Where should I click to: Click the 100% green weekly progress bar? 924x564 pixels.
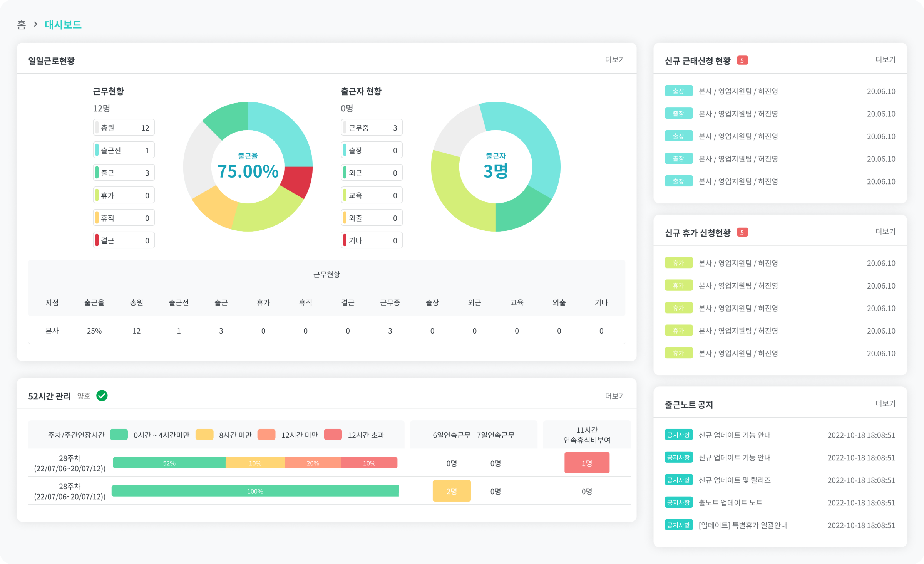pyautogui.click(x=255, y=491)
